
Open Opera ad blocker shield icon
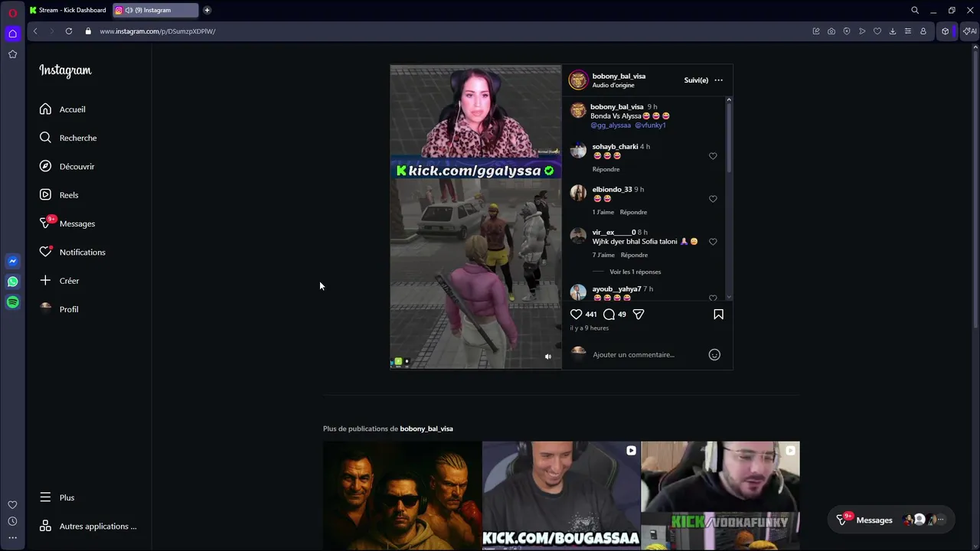tap(847, 31)
